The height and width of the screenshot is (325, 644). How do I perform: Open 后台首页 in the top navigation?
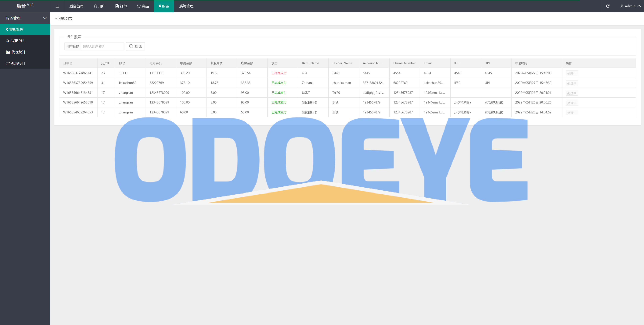pyautogui.click(x=76, y=6)
